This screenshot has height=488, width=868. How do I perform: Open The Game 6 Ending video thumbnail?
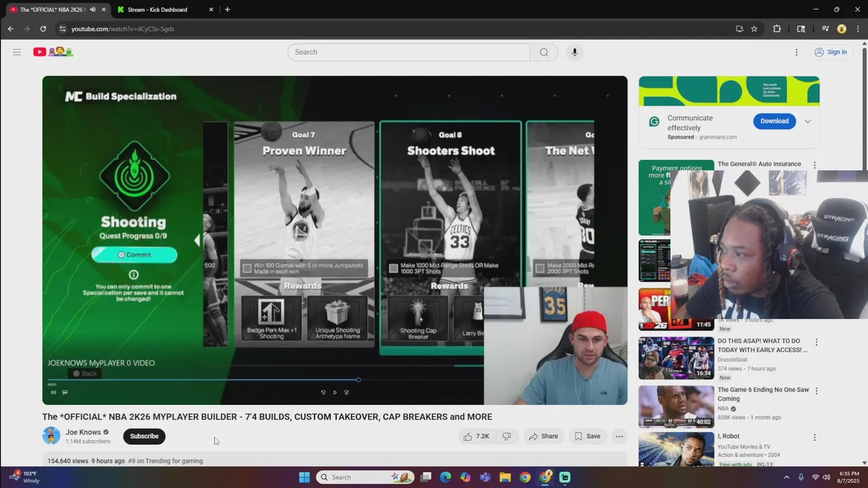[676, 407]
